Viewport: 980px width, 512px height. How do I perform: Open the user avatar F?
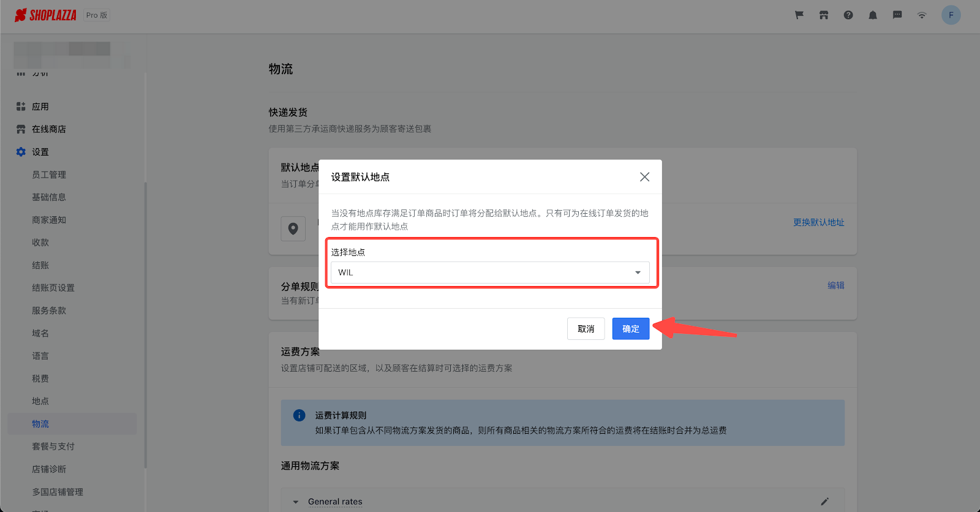[951, 15]
